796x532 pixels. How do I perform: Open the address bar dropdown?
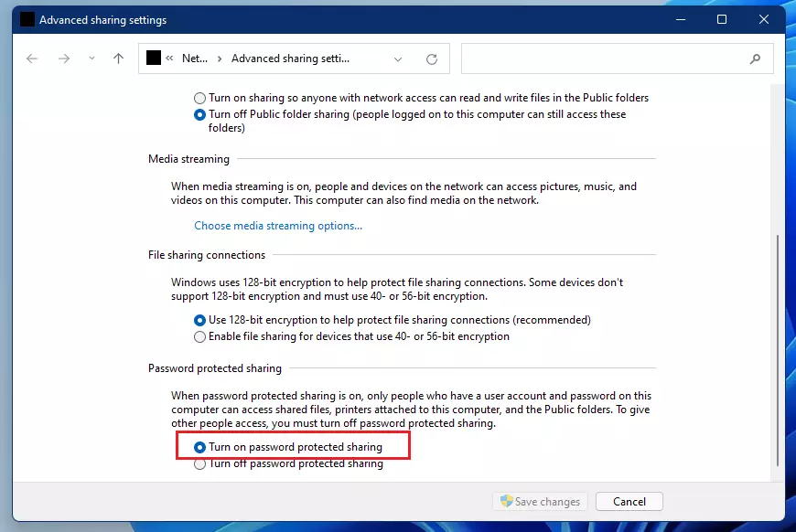(397, 58)
